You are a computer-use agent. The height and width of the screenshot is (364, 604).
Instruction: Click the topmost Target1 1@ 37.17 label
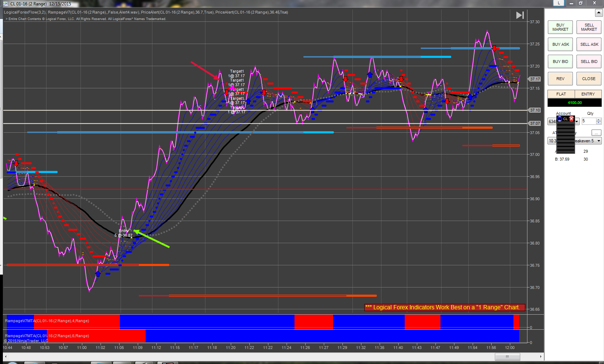click(x=237, y=74)
